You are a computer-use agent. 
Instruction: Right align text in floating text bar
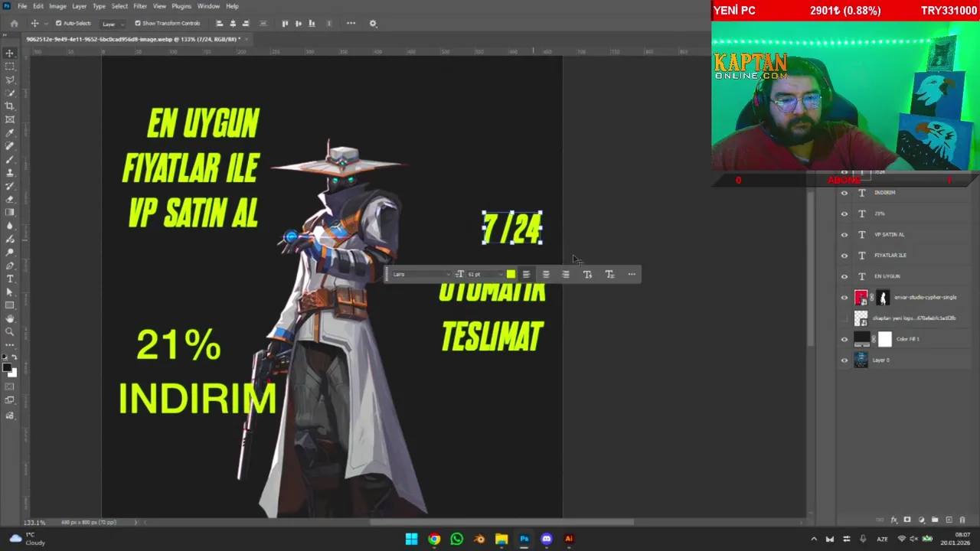pos(566,274)
